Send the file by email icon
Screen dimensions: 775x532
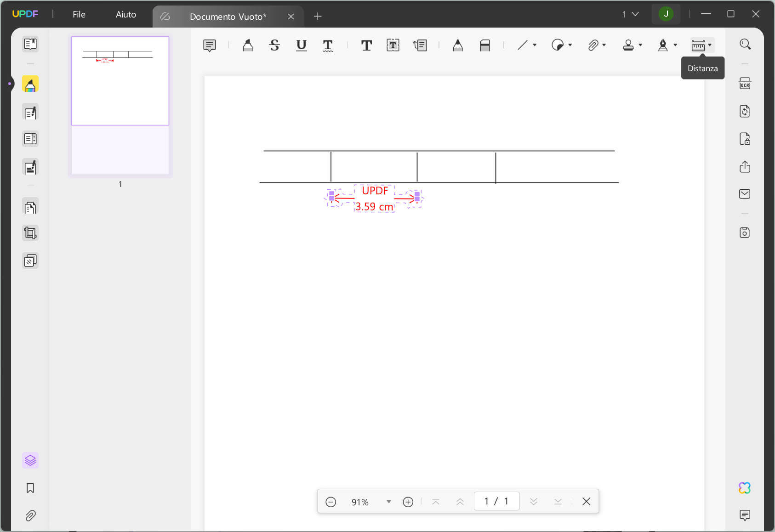(x=745, y=194)
